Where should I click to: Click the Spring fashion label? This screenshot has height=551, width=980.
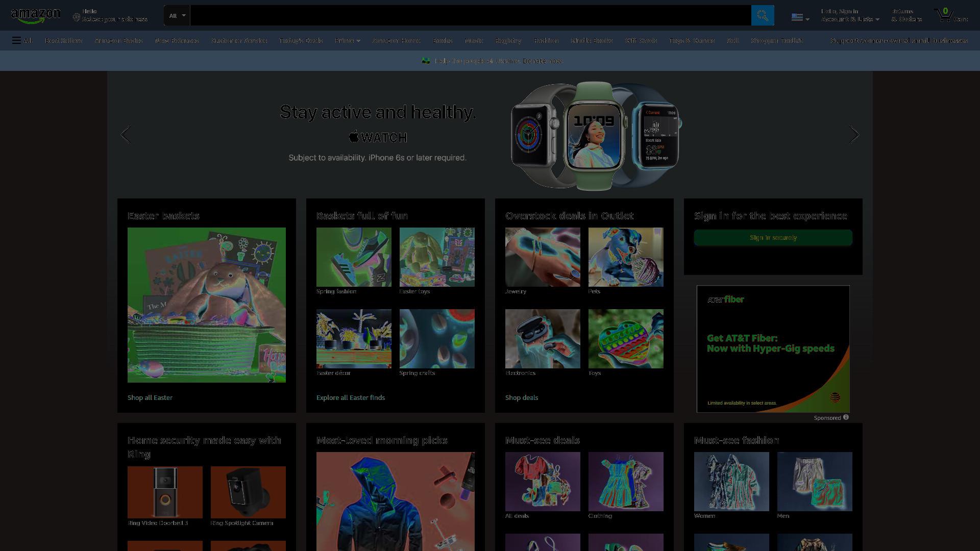(x=336, y=291)
